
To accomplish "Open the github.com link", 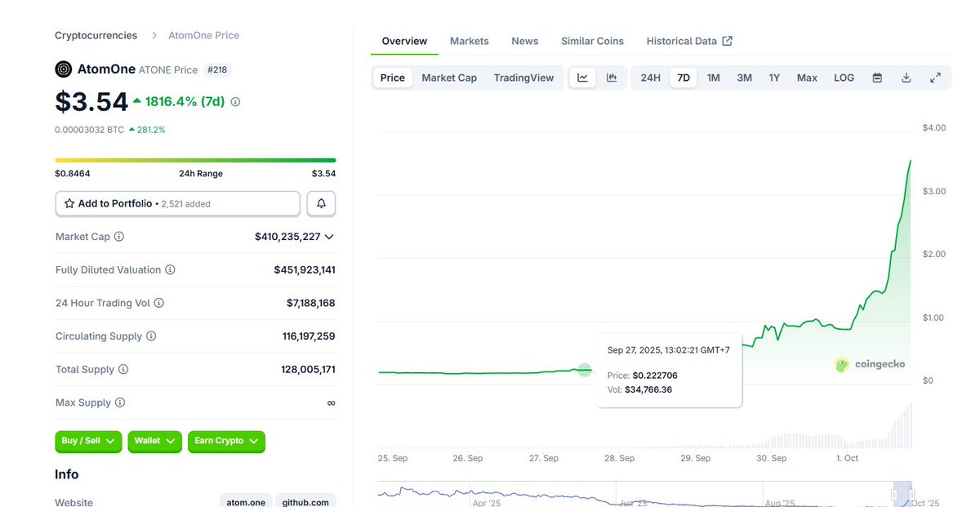I will [305, 502].
